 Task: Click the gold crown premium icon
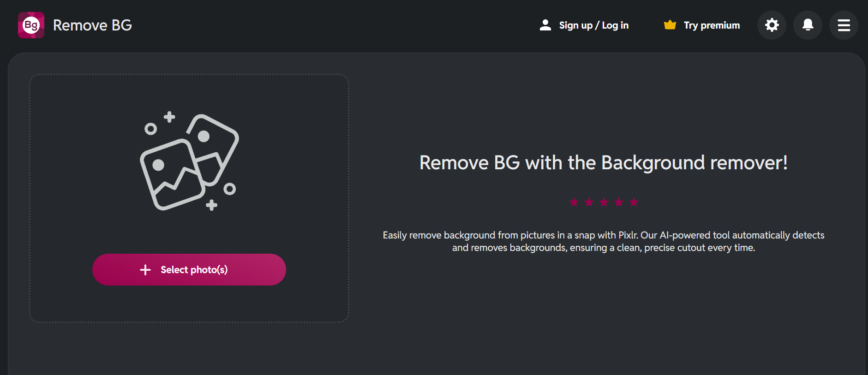click(x=670, y=25)
